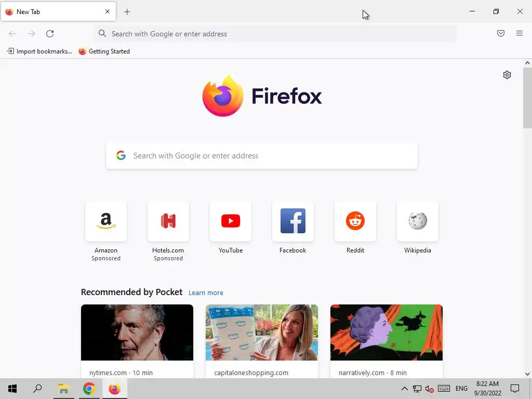This screenshot has width=532, height=399.
Task: Open Save to Pocket button
Action: 500,33
